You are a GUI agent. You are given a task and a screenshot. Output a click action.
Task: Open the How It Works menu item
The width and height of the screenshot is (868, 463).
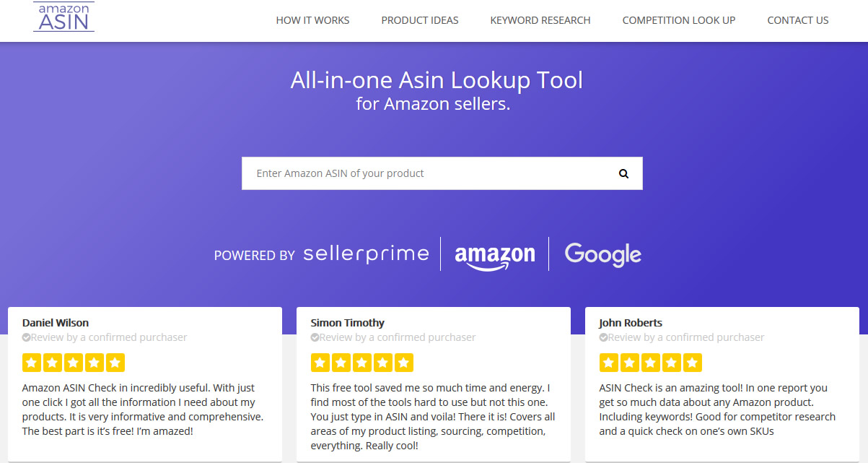click(312, 20)
